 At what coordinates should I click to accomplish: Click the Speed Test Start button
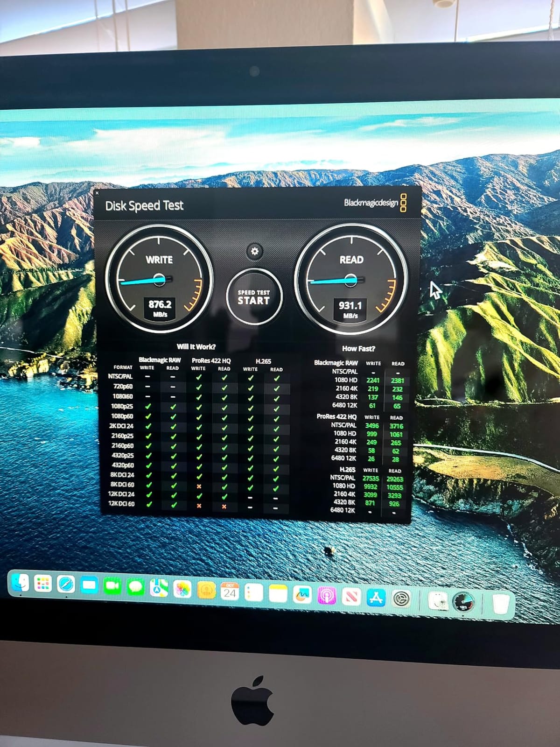254,297
